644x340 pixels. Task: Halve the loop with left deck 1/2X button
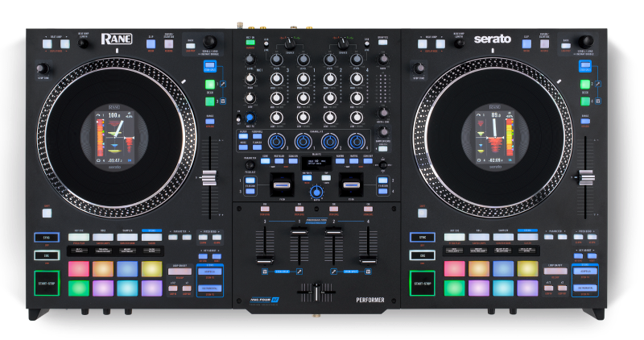173,288
